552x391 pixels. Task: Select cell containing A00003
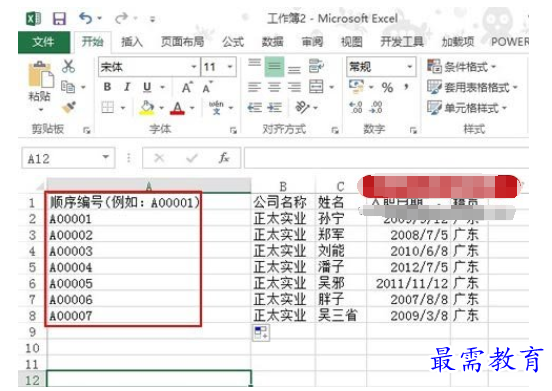click(149, 251)
